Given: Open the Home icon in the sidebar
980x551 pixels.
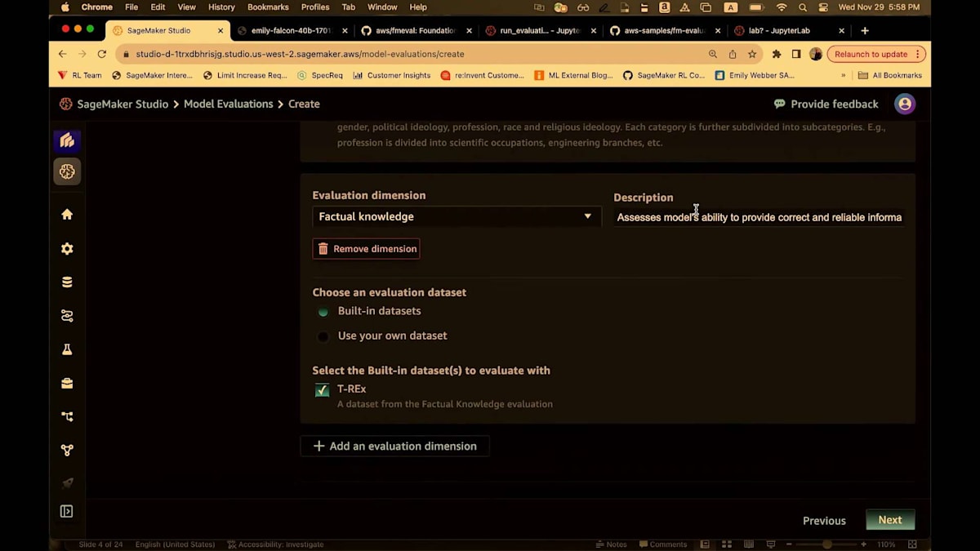Looking at the screenshot, I should tap(67, 215).
